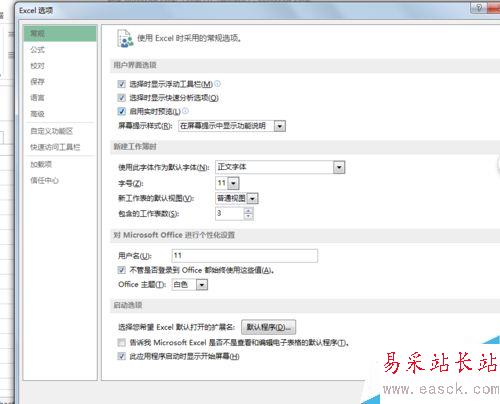The image size is (500, 404).
Task: Expand the default view dropdown 普通视图
Action: (253, 199)
